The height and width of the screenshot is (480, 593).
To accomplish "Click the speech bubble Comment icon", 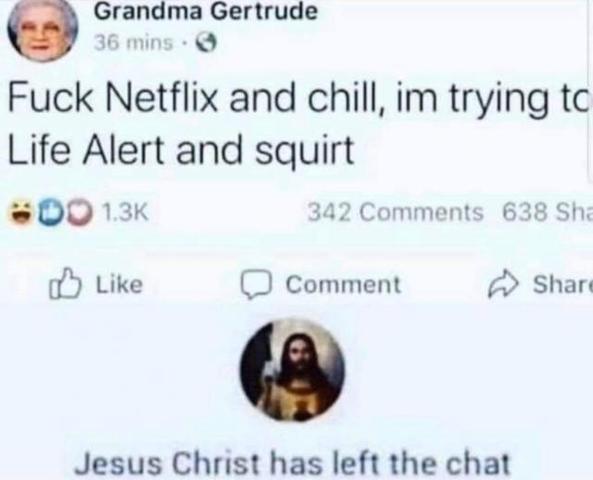I will point(256,286).
